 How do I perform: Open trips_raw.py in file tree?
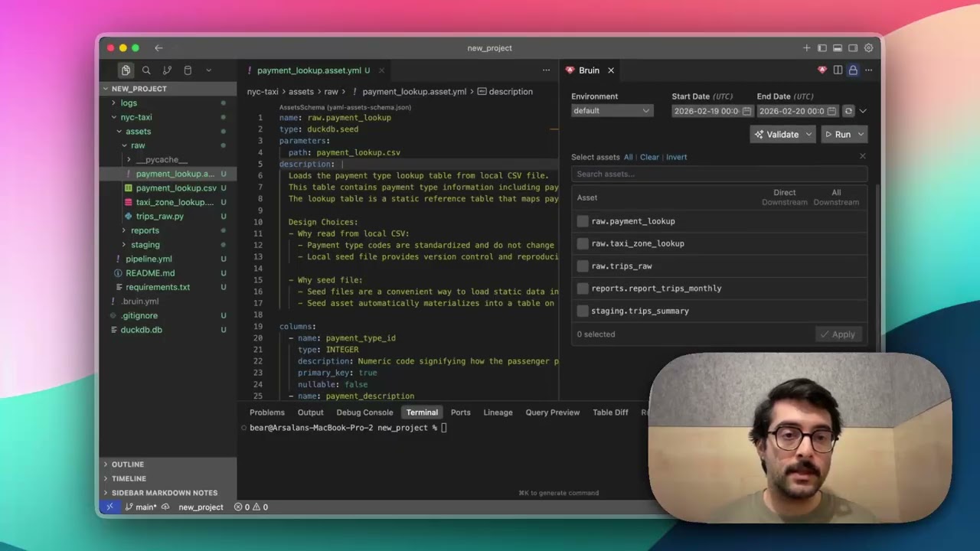tap(160, 217)
